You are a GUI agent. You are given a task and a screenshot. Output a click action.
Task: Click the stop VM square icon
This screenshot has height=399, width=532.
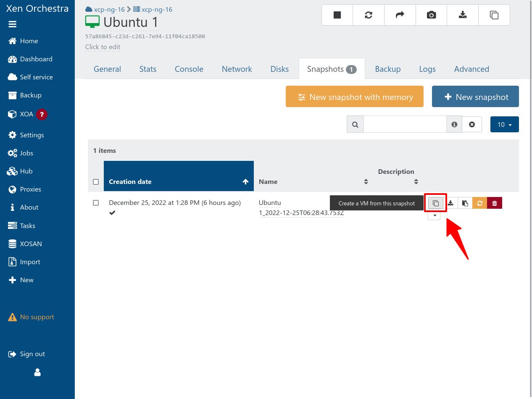pyautogui.click(x=337, y=15)
